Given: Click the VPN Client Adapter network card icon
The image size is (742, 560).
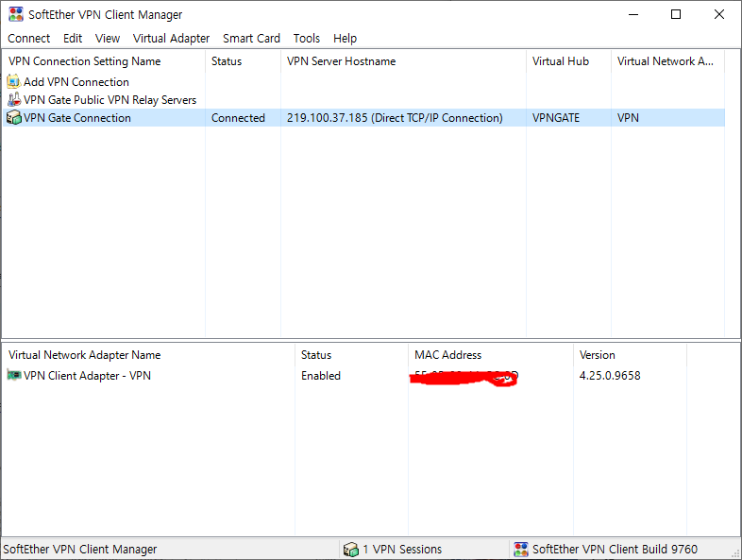Looking at the screenshot, I should 14,376.
